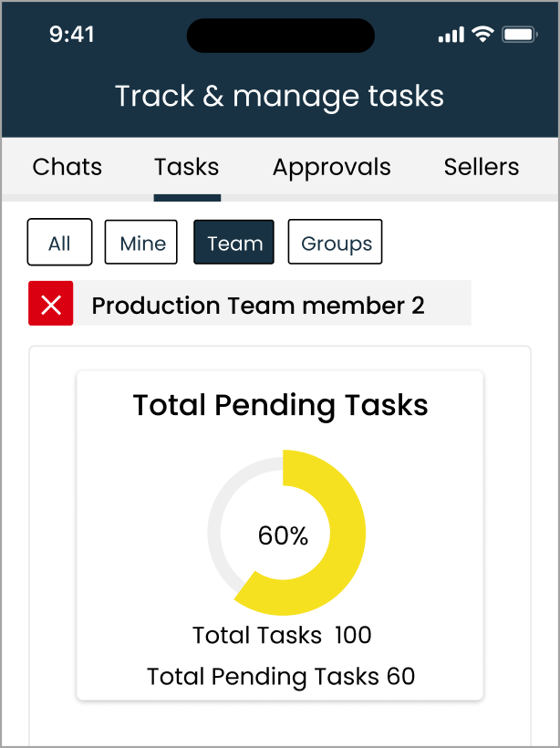The image size is (560, 748).
Task: Open the Sellers tab
Action: coord(482,167)
